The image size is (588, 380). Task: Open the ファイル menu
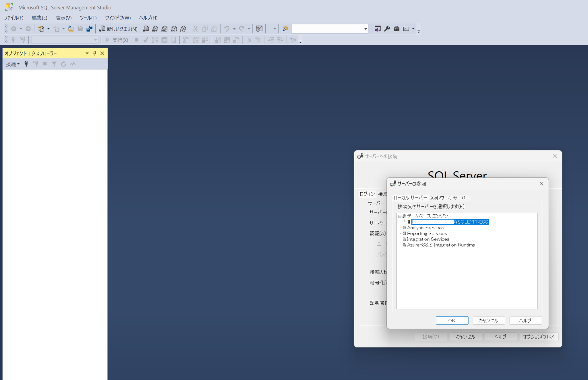[x=13, y=18]
